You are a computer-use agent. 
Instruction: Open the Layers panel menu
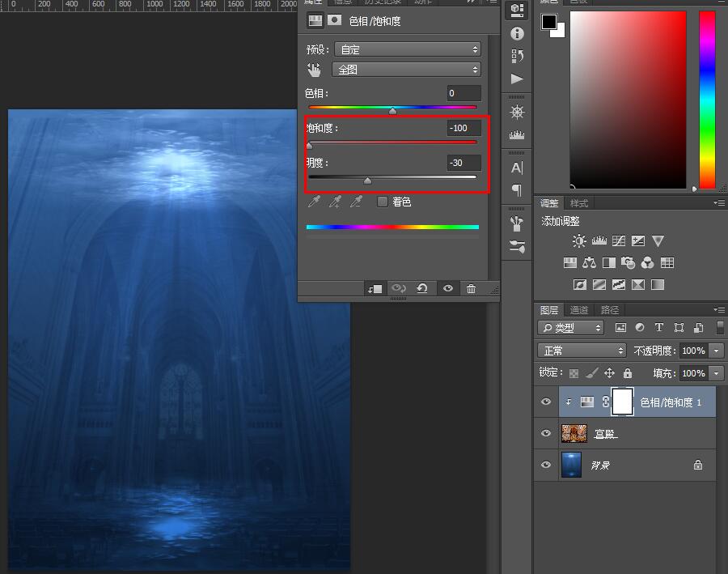(719, 309)
